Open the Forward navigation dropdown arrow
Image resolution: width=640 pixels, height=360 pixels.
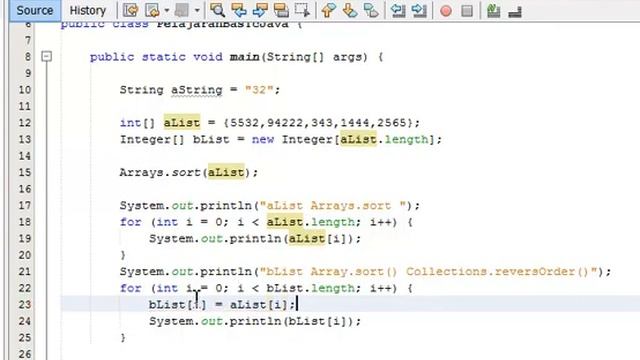pos(197,11)
